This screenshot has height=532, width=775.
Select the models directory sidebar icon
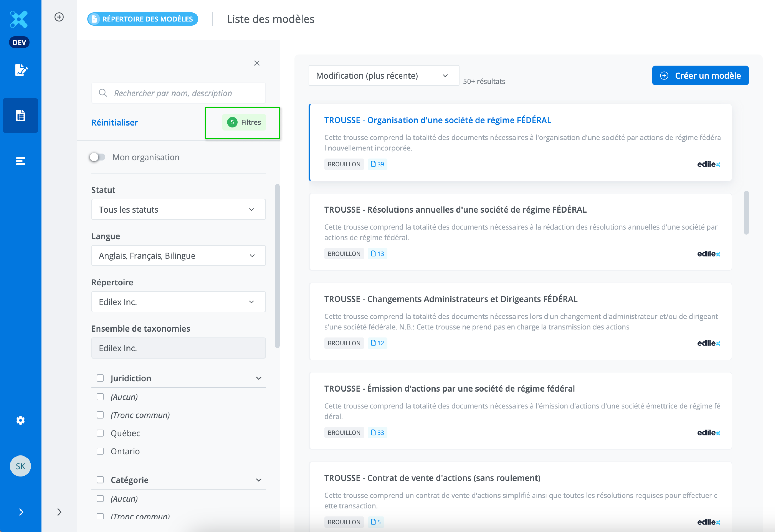(x=20, y=116)
